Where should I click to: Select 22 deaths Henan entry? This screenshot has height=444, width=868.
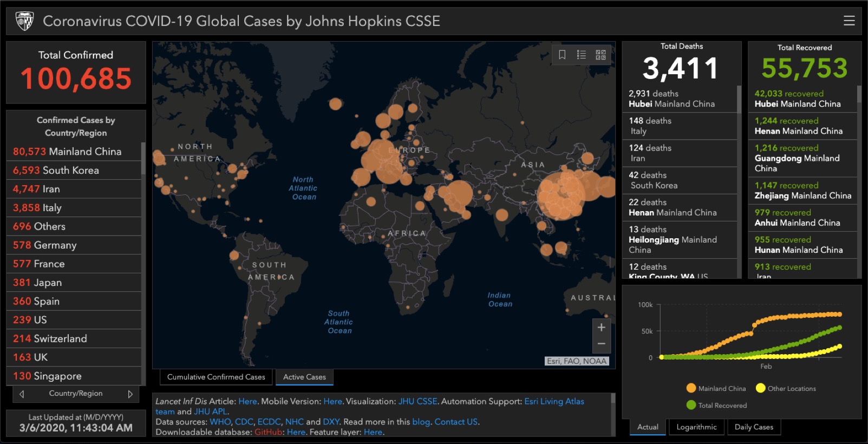680,207
